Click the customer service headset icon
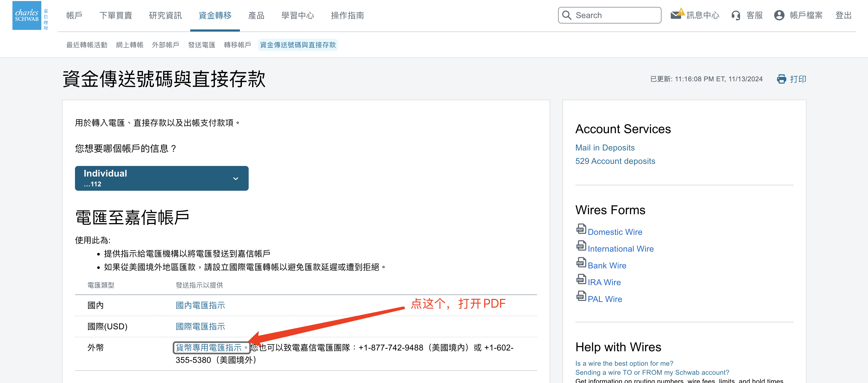This screenshot has width=868, height=383. pos(736,15)
